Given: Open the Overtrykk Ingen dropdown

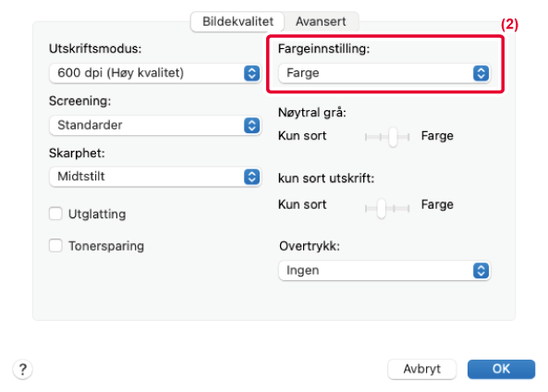Looking at the screenshot, I should pyautogui.click(x=384, y=270).
